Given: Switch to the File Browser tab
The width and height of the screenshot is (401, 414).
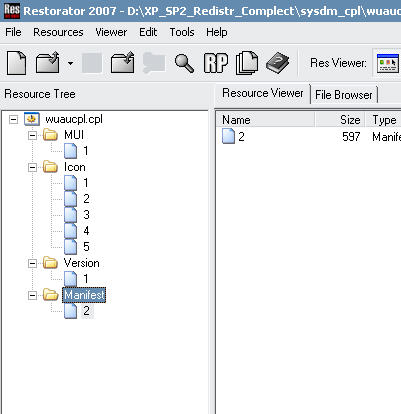Looking at the screenshot, I should [x=344, y=95].
